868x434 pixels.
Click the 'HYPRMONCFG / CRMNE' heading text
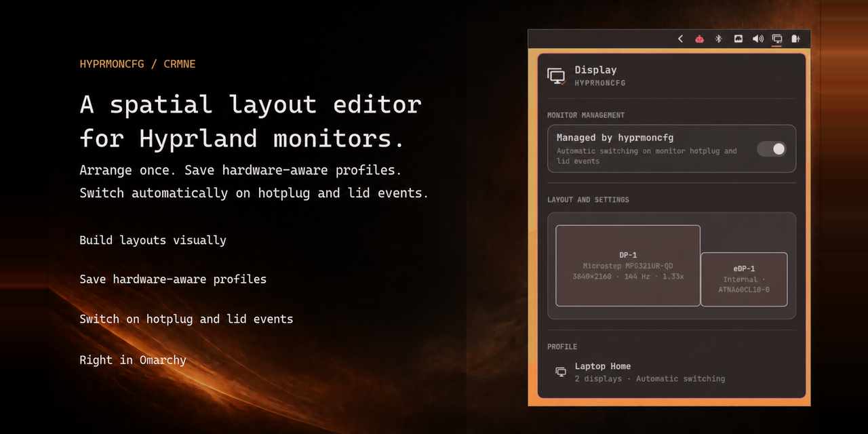click(138, 64)
